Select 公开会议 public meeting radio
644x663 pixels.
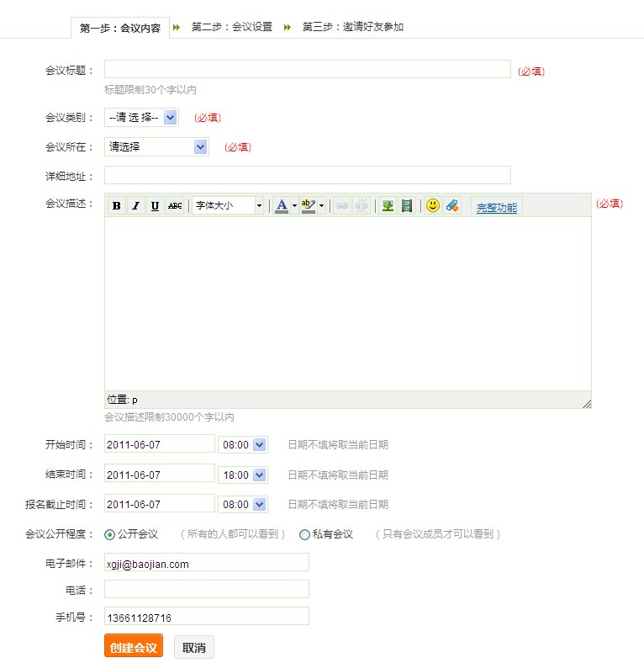pyautogui.click(x=109, y=535)
